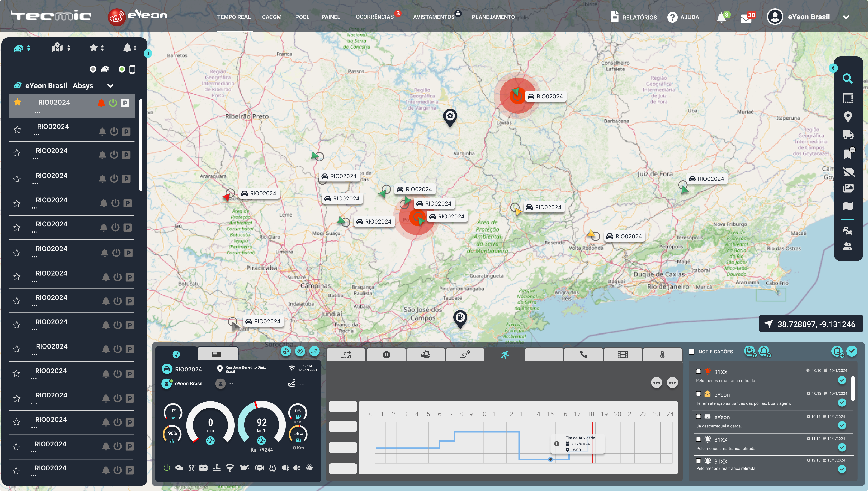Select the mobile device view radio button
The height and width of the screenshot is (491, 868).
click(x=122, y=69)
